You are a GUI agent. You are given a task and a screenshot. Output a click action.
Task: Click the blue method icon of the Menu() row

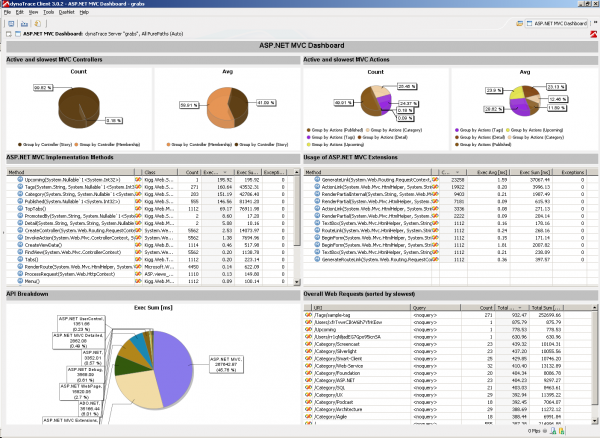[20, 281]
